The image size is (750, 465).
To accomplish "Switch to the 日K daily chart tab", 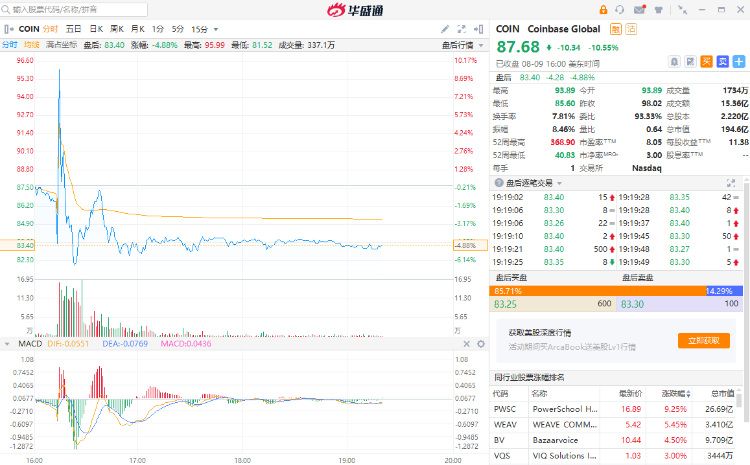I will coord(96,29).
